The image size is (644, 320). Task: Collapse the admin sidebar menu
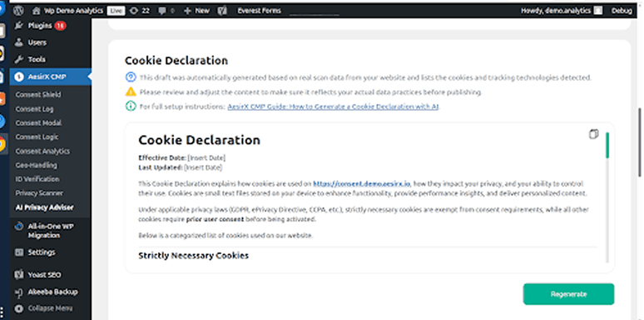click(x=50, y=308)
